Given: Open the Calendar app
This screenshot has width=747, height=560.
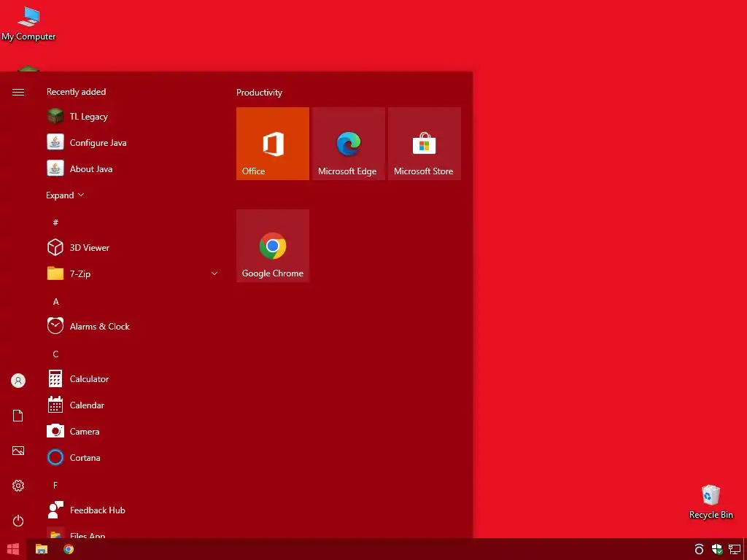Looking at the screenshot, I should point(132,405).
